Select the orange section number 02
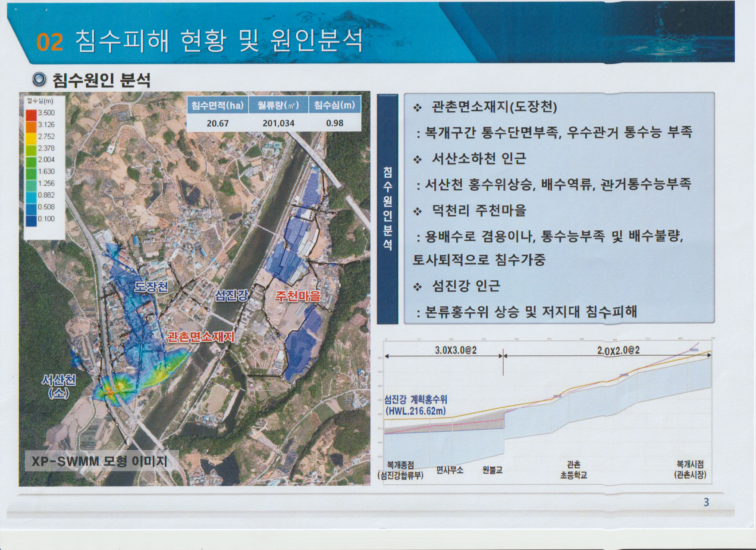 point(50,42)
